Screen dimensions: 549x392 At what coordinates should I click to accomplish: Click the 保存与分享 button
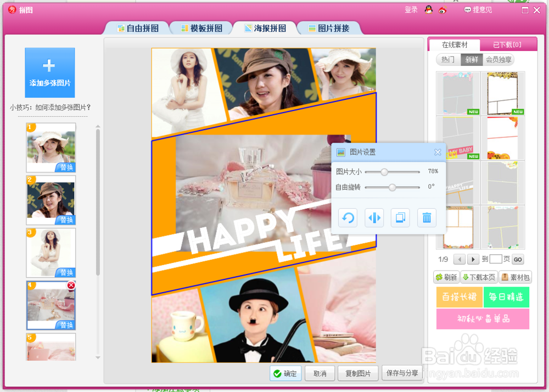402,373
